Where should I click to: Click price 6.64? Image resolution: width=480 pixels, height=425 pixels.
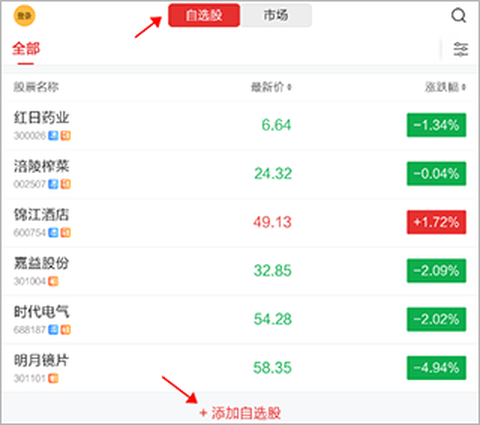tap(276, 125)
